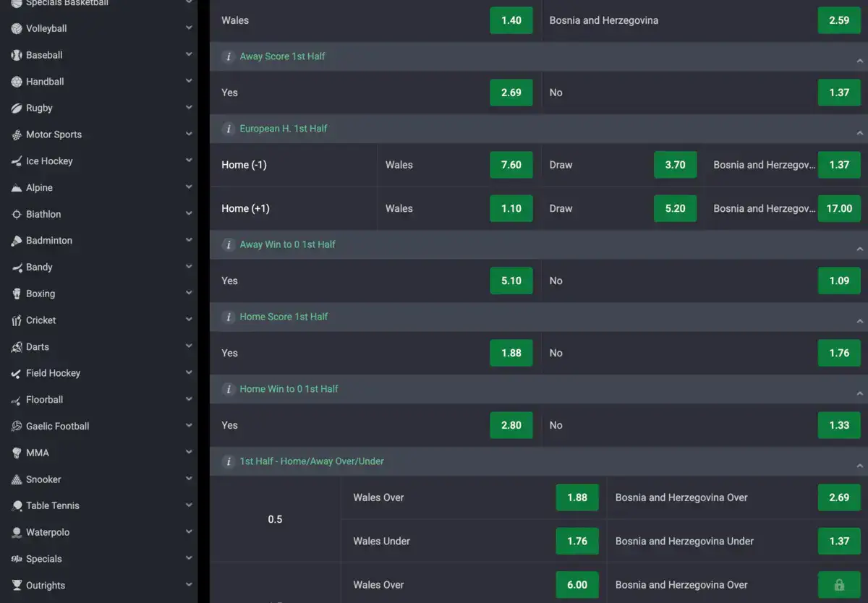Open the Gaelic Football category
Image resolution: width=868 pixels, height=603 pixels.
tap(98, 426)
